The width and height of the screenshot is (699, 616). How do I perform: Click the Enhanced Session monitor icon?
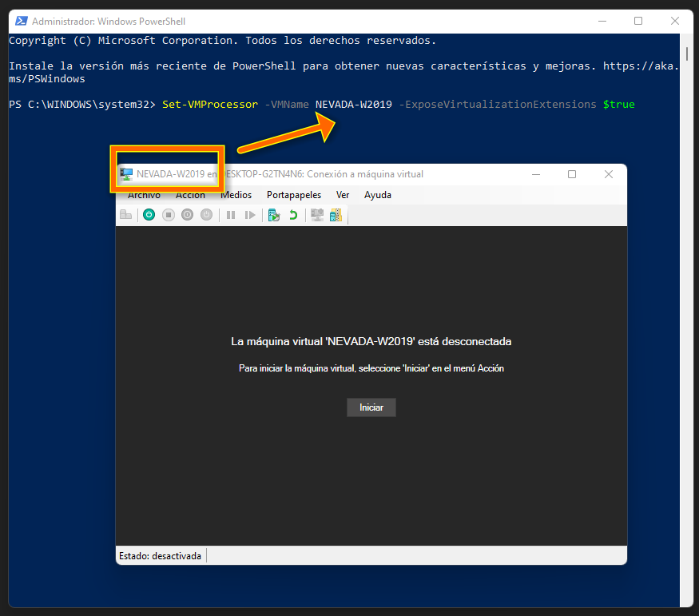coord(317,215)
